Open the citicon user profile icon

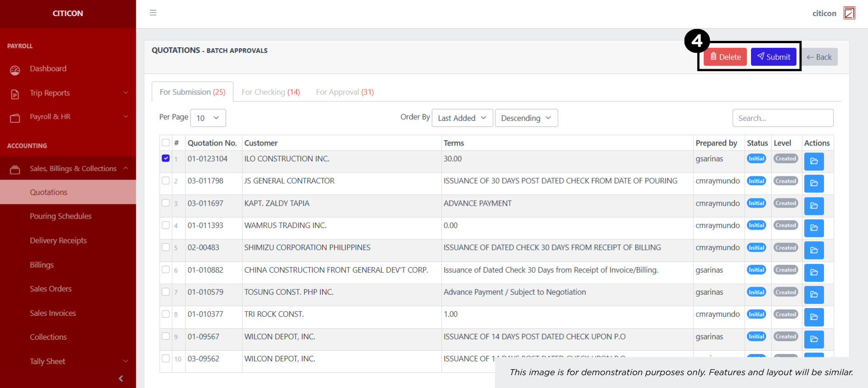(x=849, y=13)
